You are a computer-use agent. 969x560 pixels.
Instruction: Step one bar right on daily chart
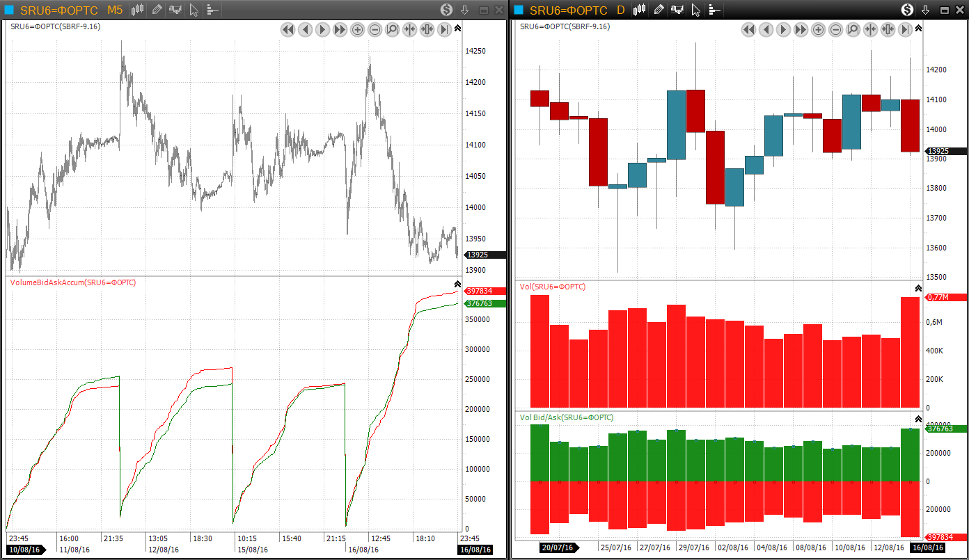783,29
